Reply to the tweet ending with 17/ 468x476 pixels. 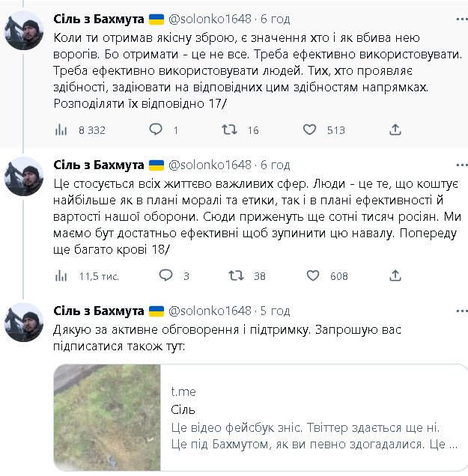tap(156, 129)
